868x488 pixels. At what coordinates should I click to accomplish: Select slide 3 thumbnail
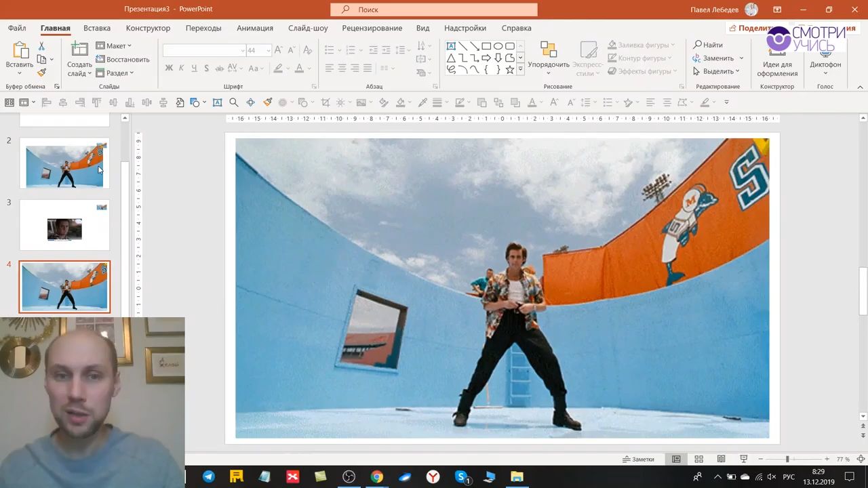[64, 226]
